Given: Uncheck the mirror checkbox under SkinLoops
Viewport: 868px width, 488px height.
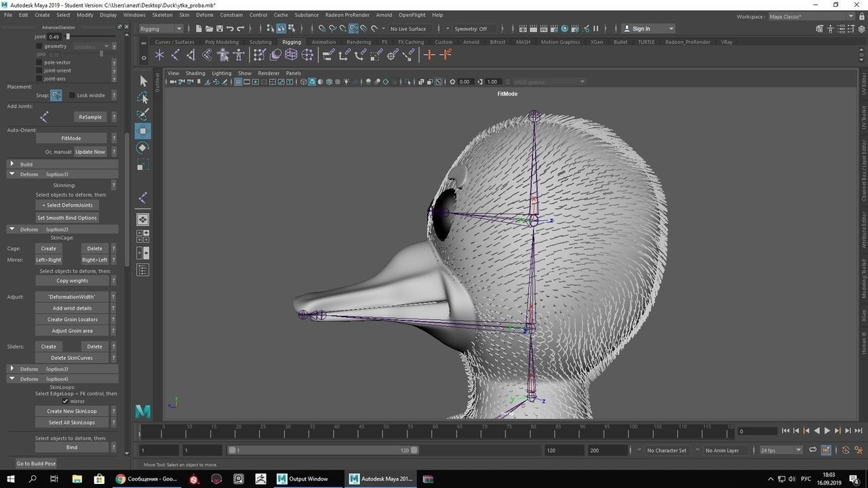Looking at the screenshot, I should (x=66, y=401).
